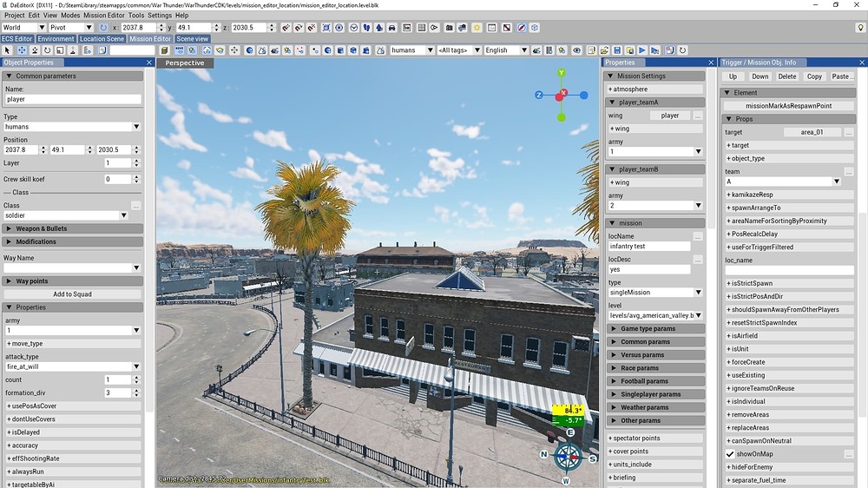The height and width of the screenshot is (488, 868).
Task: Click the blue play mission icon
Action: [x=642, y=50]
